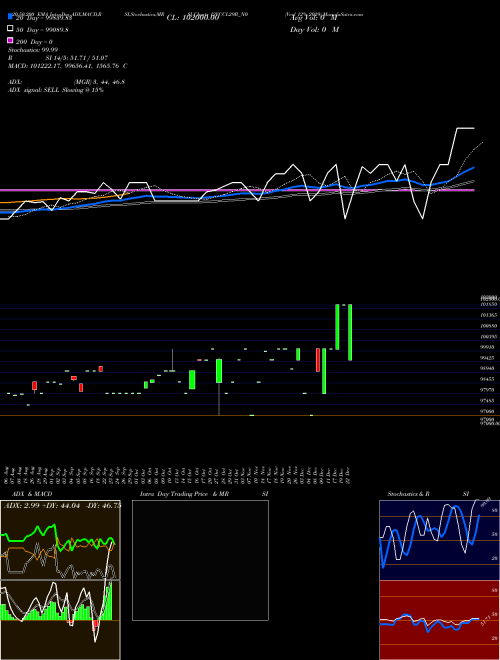Click the blue 20 Day EMA legend swatch

pyautogui.click(x=10, y=17)
